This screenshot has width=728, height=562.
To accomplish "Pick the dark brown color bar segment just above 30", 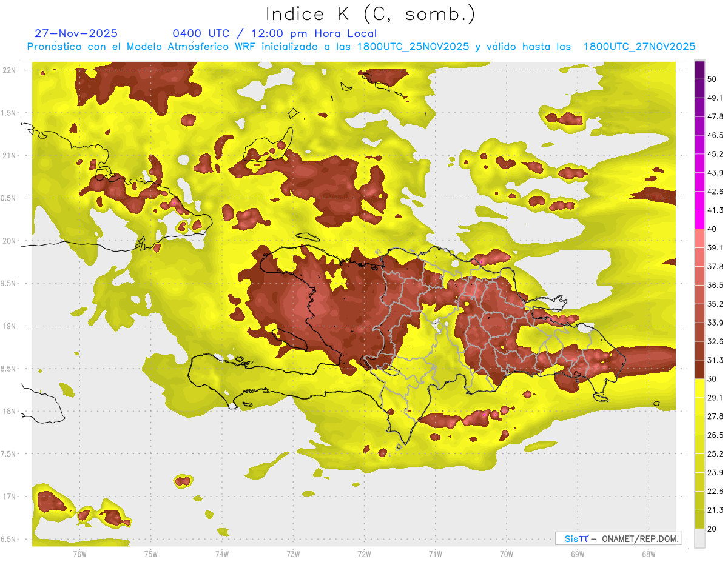I will (x=699, y=369).
